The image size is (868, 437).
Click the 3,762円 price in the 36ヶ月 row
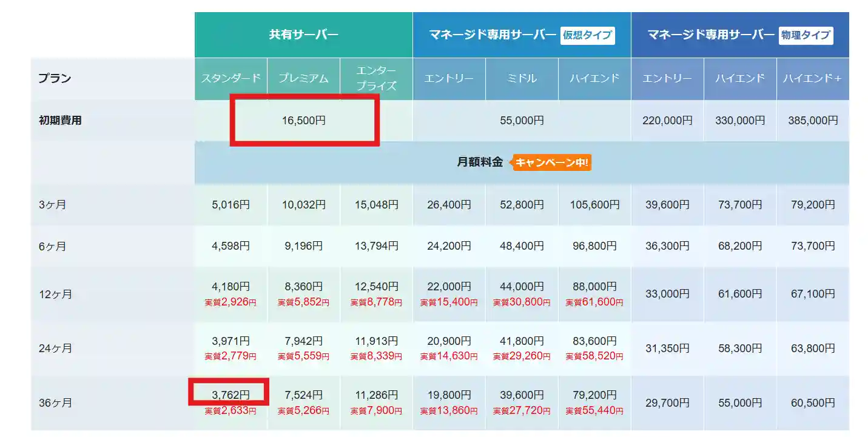230,395
